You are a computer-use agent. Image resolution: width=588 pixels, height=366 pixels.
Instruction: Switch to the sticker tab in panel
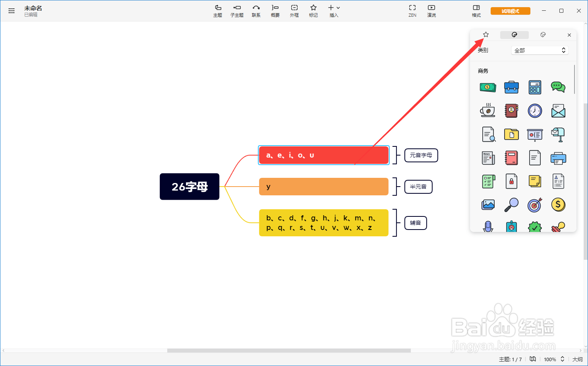tap(514, 35)
